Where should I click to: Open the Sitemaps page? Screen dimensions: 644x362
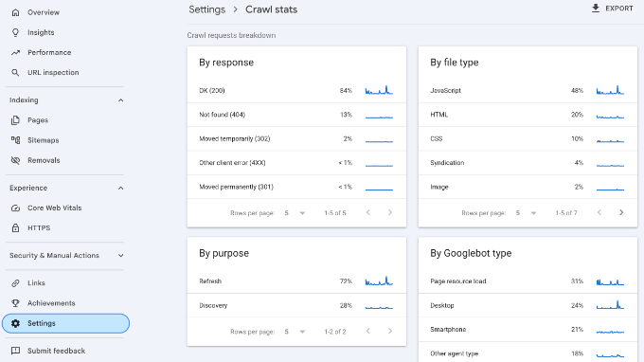coord(65,140)
